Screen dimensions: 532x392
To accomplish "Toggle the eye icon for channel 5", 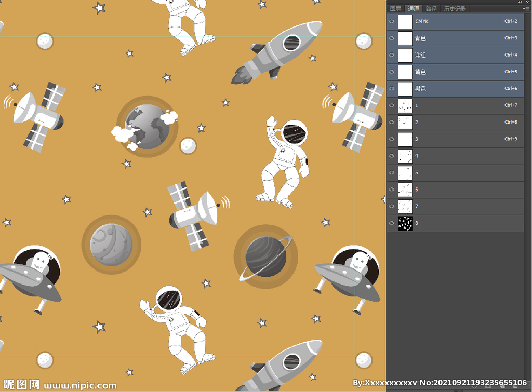I will [x=392, y=173].
